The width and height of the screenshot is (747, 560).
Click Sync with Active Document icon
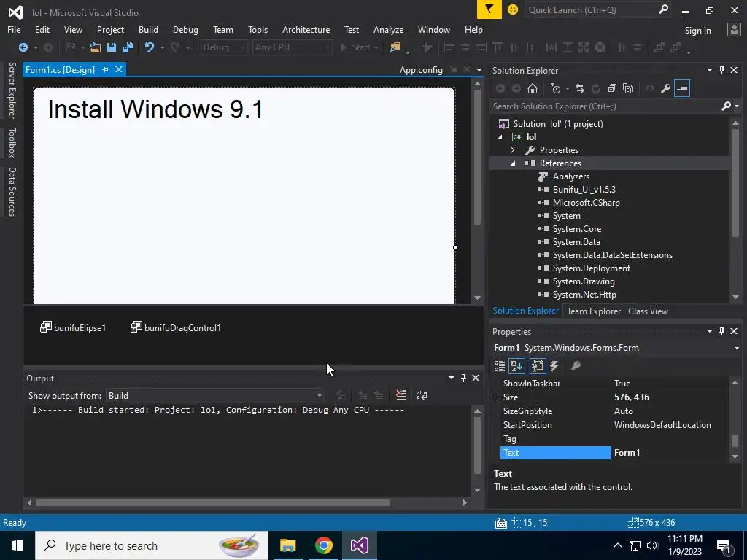[580, 88]
